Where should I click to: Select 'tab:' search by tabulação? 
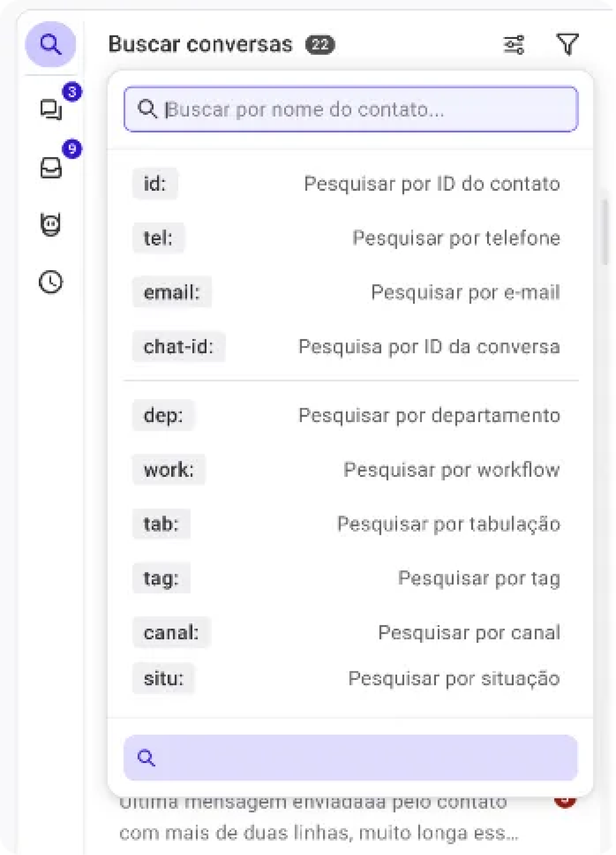point(347,524)
